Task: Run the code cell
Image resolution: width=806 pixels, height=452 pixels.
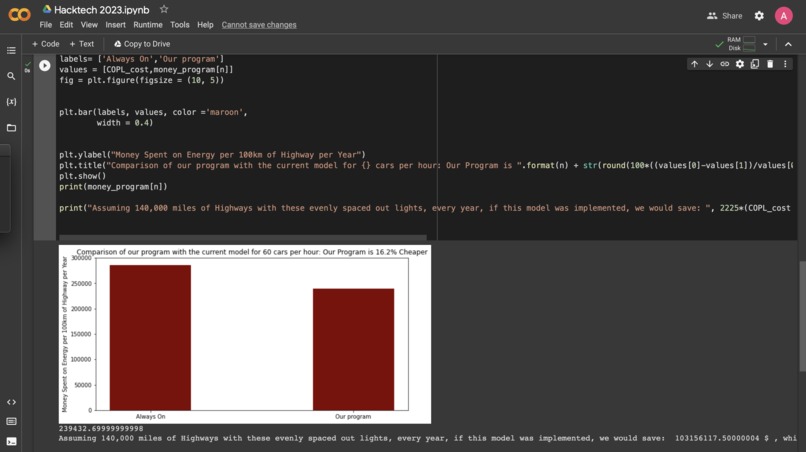Action: tap(45, 65)
